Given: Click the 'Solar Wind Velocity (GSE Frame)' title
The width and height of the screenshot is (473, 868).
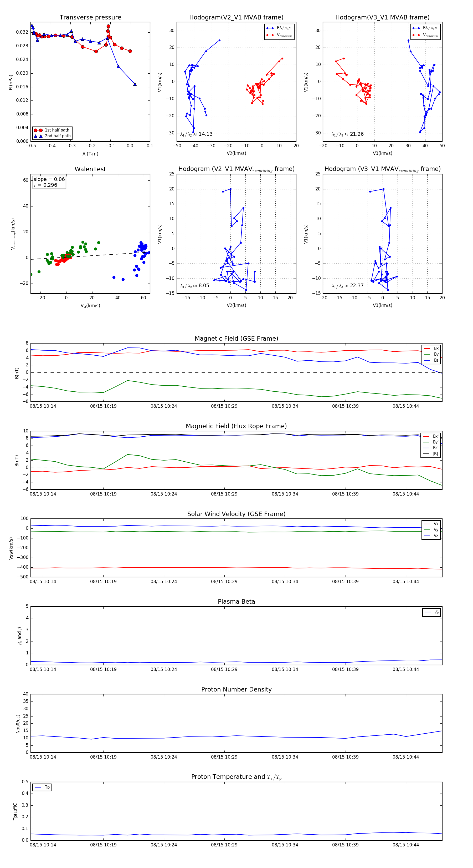Looking at the screenshot, I should click(236, 514).
